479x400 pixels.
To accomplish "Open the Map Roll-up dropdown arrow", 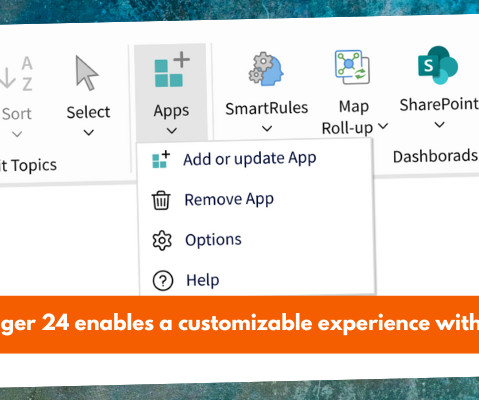I will (x=383, y=126).
